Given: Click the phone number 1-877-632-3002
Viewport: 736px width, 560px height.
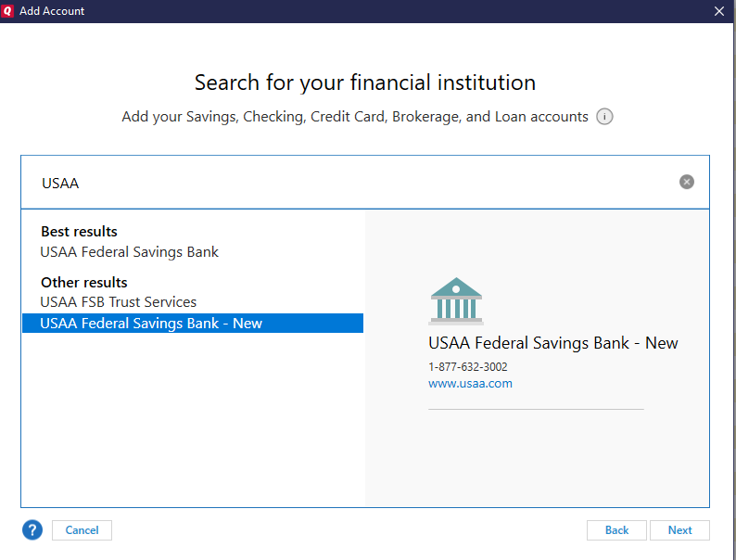Looking at the screenshot, I should point(467,366).
